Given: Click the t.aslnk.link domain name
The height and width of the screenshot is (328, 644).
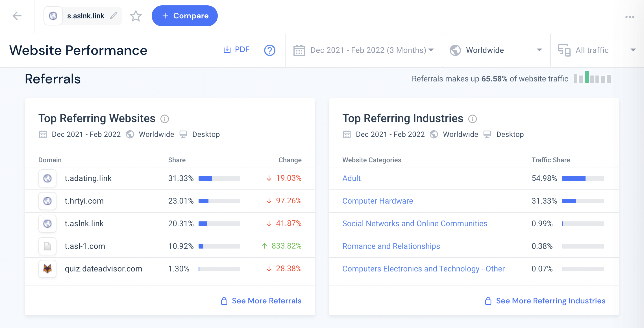Looking at the screenshot, I should pyautogui.click(x=84, y=224).
